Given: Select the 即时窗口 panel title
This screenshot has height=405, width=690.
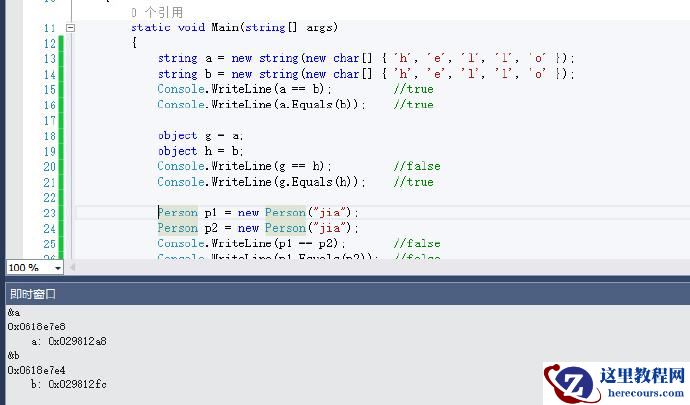Looking at the screenshot, I should (33, 294).
